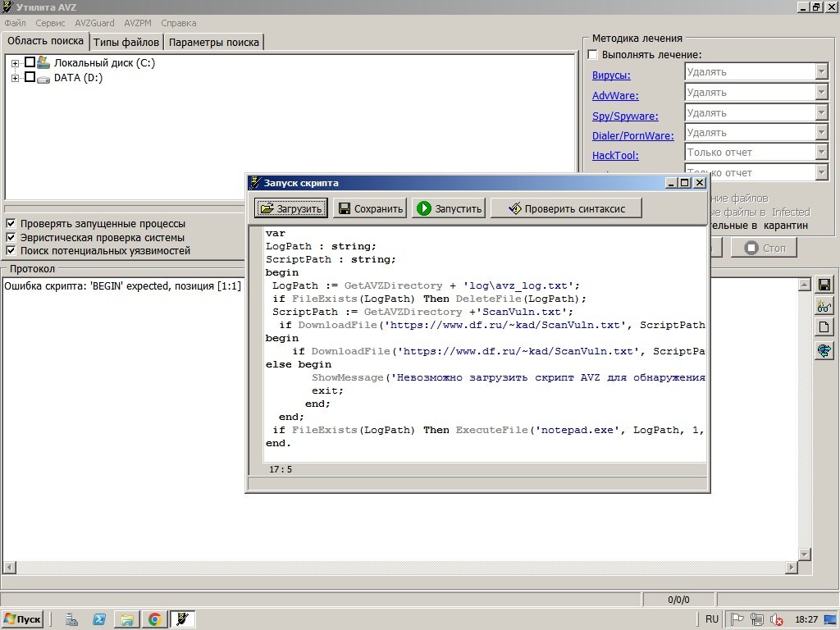Run the script with Запустить

point(449,208)
